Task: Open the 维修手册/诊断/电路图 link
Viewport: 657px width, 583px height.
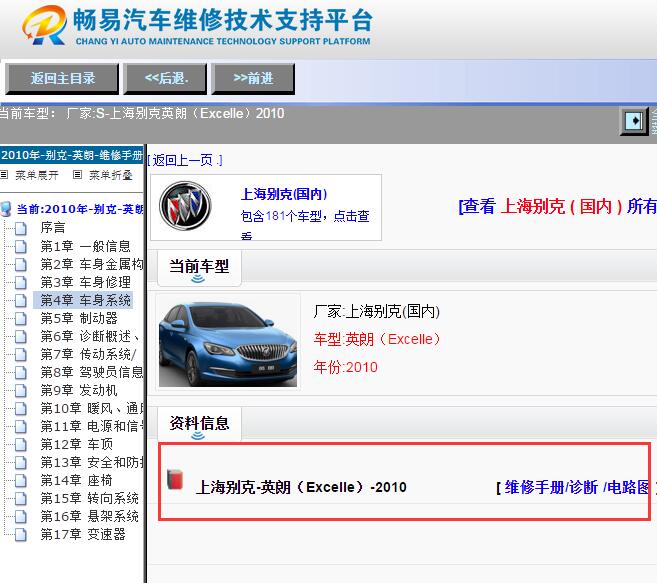Action: [576, 487]
